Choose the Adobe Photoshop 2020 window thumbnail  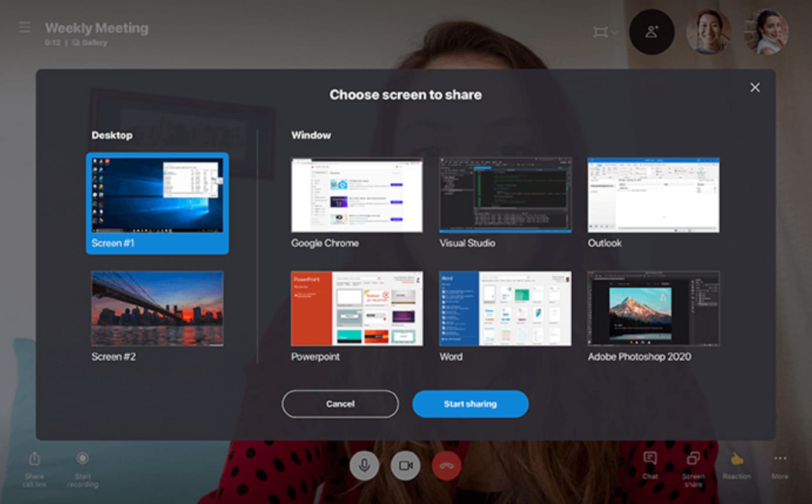click(x=653, y=308)
